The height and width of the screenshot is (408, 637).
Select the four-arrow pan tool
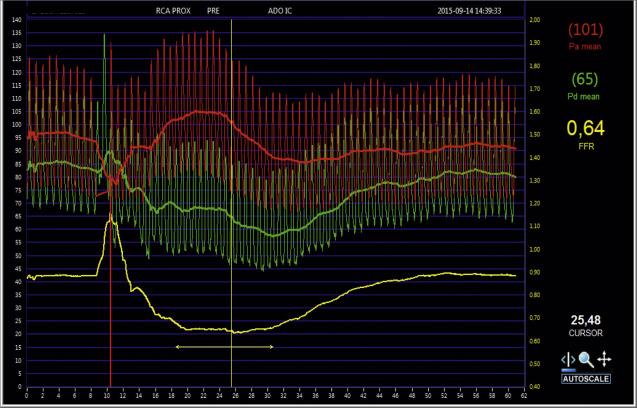(x=602, y=360)
